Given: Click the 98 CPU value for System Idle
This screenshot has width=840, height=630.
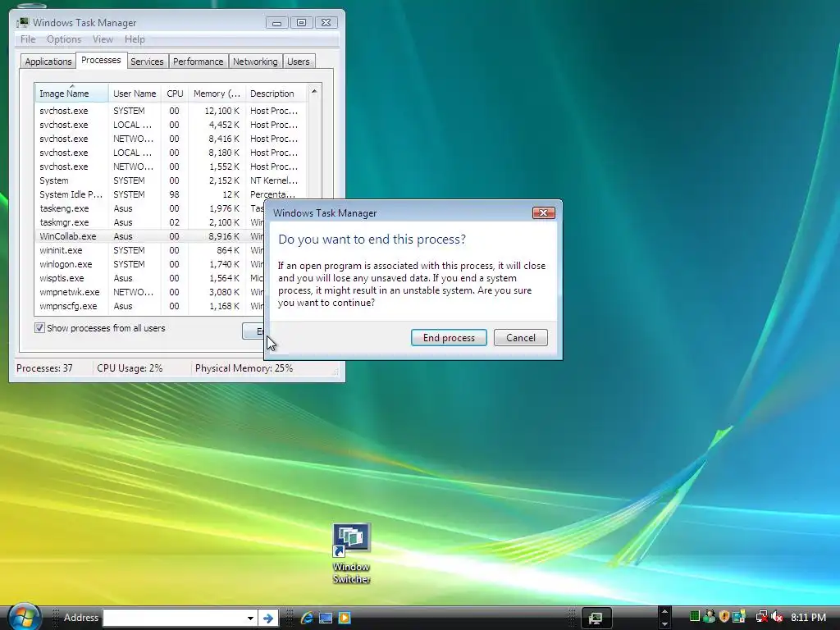Looking at the screenshot, I should pos(174,194).
